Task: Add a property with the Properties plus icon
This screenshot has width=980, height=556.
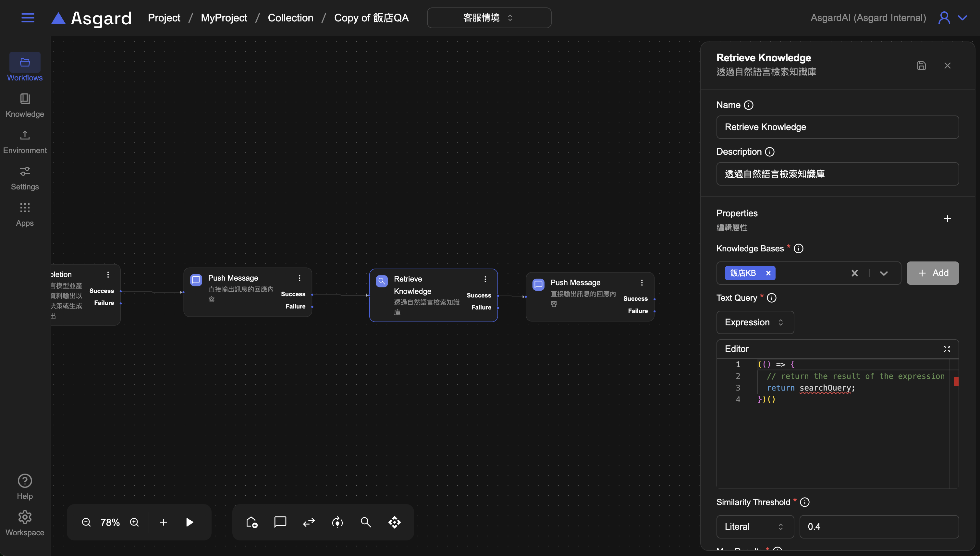Action: coord(947,219)
